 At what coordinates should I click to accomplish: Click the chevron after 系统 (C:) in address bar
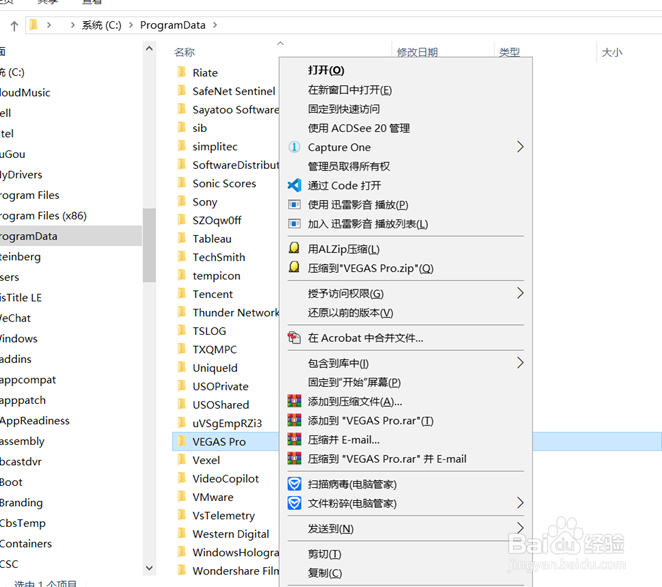point(131,25)
